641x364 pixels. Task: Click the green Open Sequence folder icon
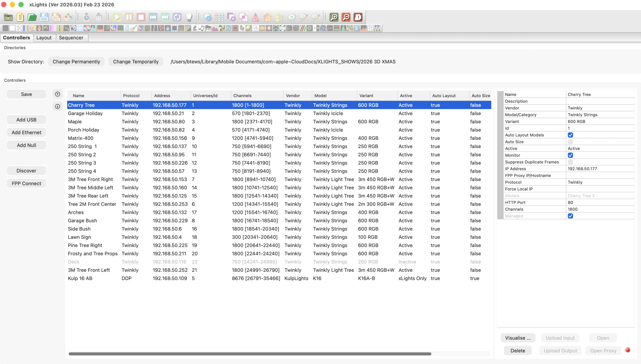(32, 17)
